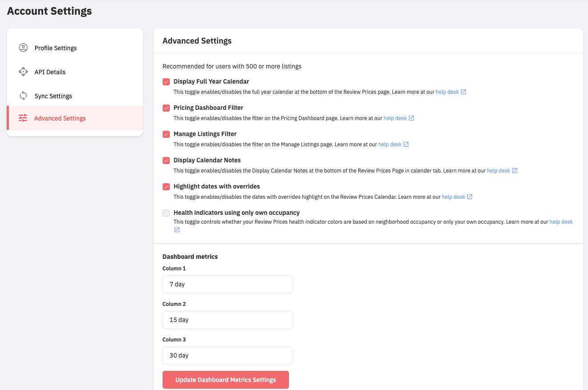Viewport: 588px width, 390px height.
Task: Open help desk link for Full Year Calendar
Action: [447, 92]
